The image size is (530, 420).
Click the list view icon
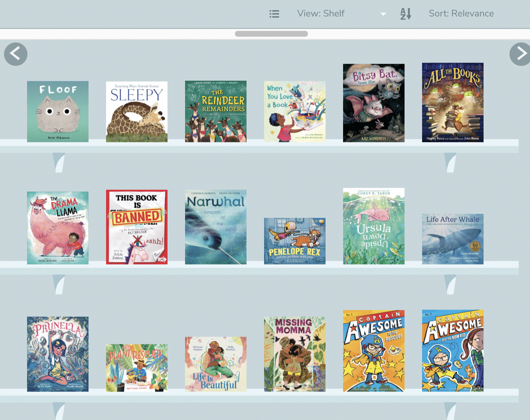[274, 14]
